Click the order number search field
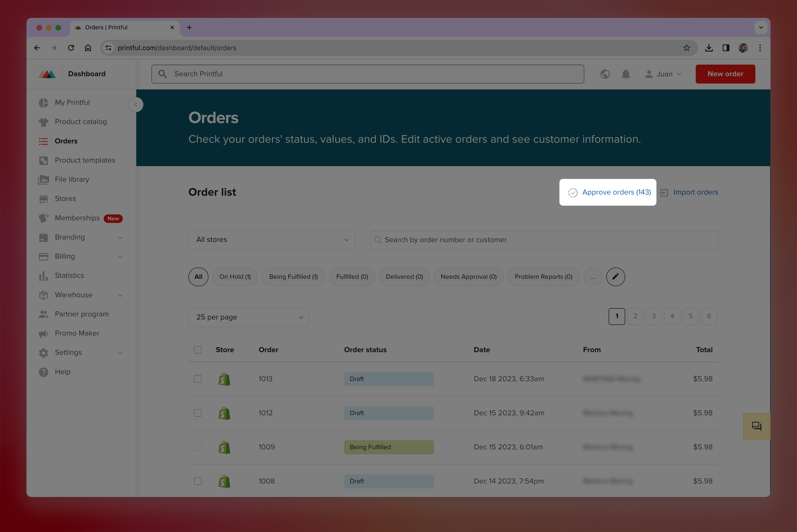 [544, 240]
